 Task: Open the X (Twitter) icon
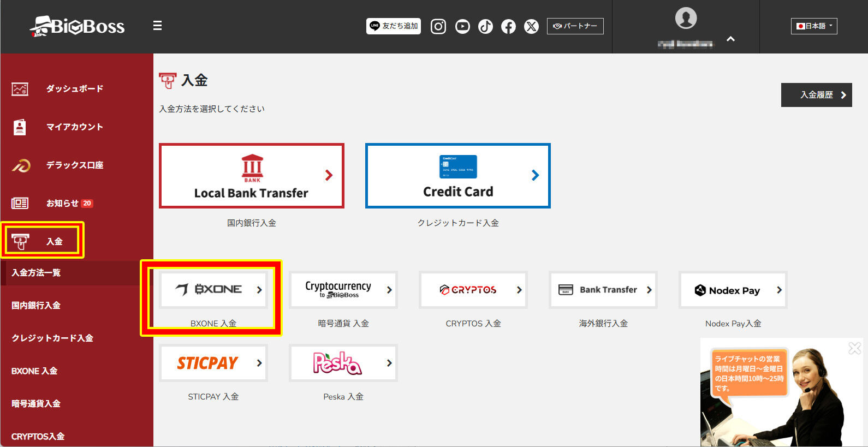pos(531,26)
